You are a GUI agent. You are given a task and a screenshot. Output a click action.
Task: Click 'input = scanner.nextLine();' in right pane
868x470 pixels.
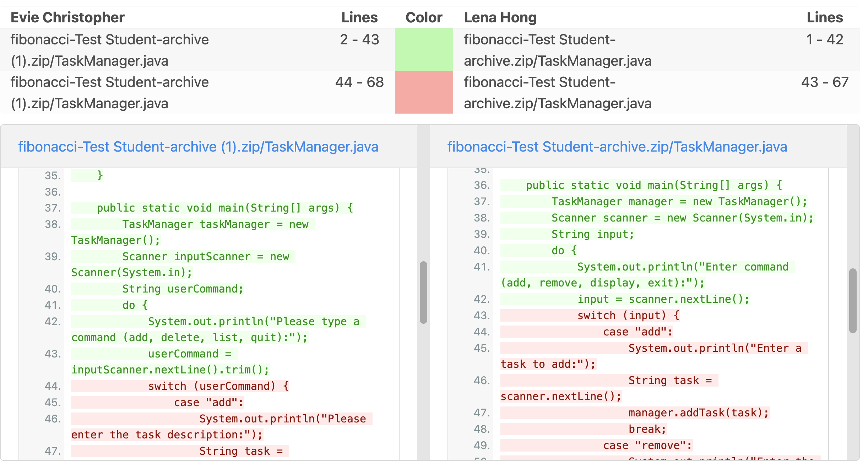625,299
